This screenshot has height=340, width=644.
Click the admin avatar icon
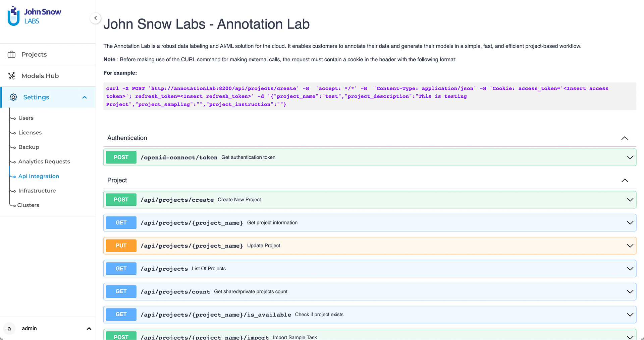point(9,329)
